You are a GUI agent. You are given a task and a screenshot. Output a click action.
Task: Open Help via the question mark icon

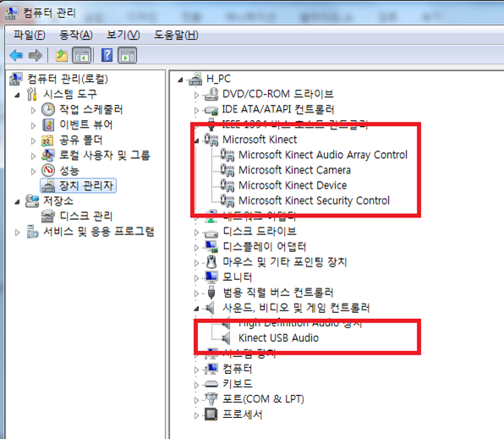107,55
